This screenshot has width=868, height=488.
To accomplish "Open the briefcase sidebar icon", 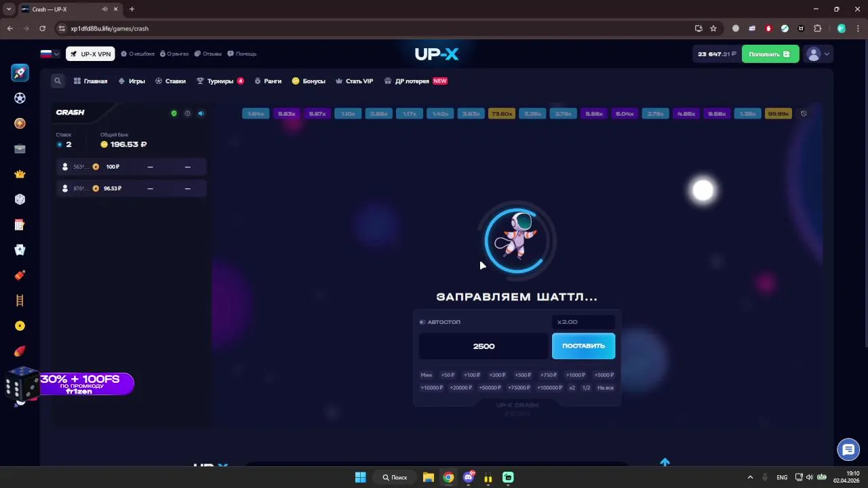I will point(20,149).
